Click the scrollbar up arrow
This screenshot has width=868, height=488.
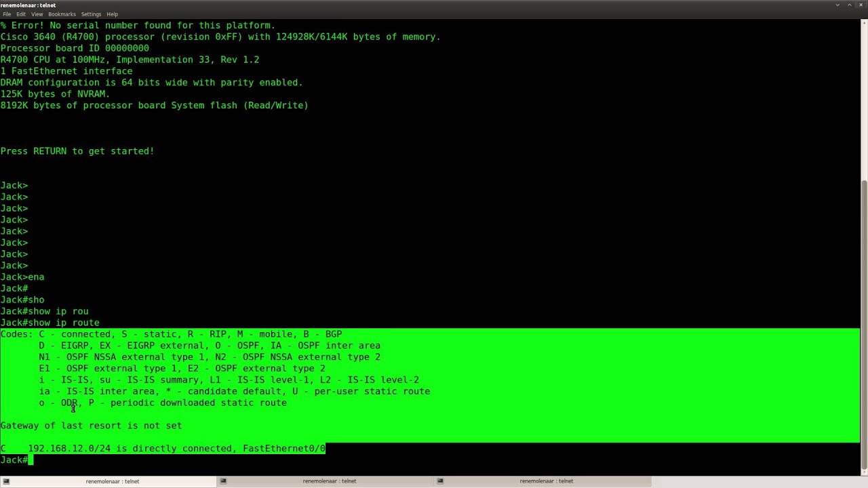[x=864, y=22]
